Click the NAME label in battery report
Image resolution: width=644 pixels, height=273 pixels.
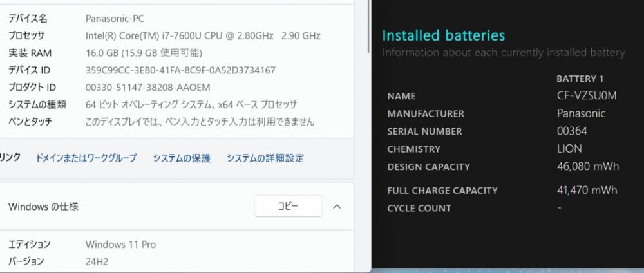tap(401, 96)
